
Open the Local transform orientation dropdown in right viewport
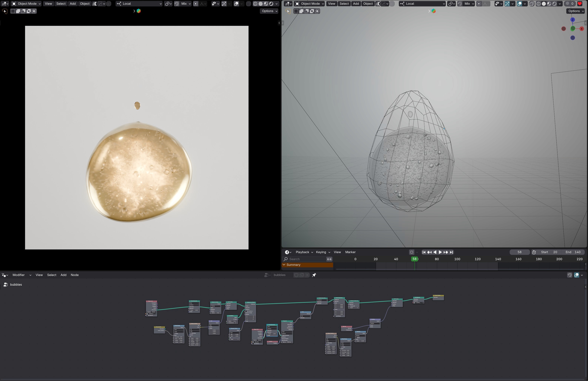coord(422,4)
